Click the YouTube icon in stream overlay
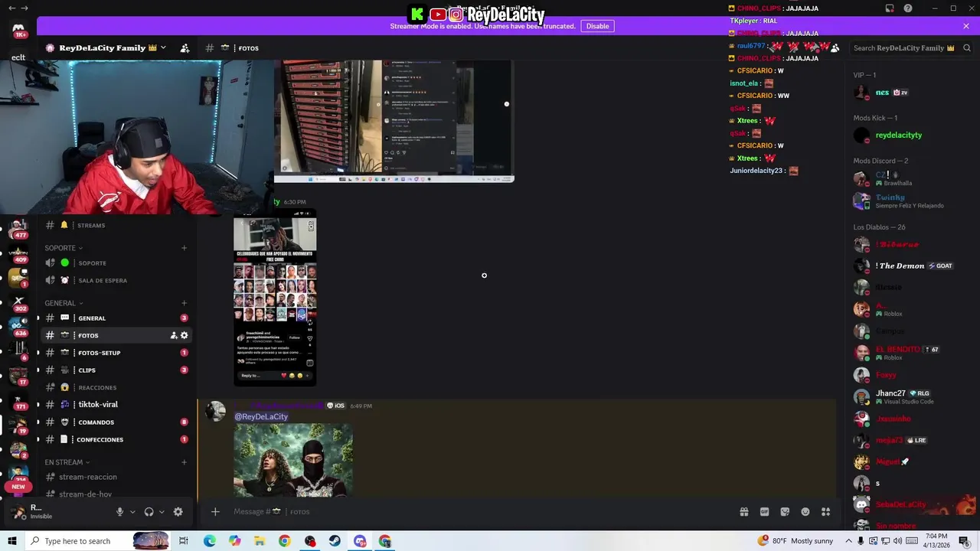 (x=438, y=14)
